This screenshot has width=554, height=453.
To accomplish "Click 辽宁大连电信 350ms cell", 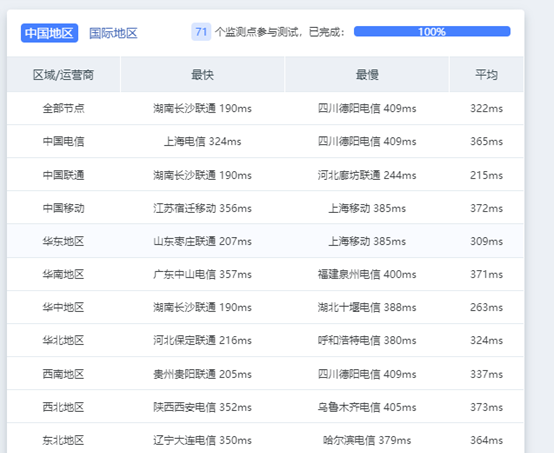I will [202, 440].
